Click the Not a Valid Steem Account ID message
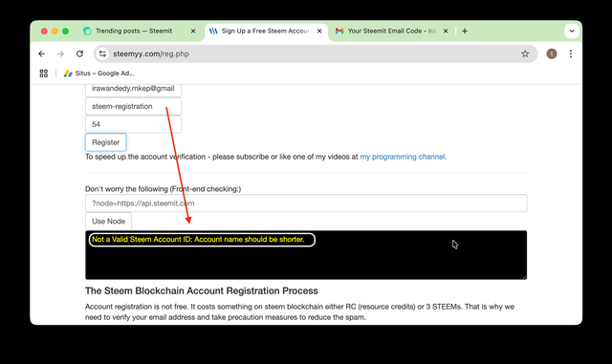Screen dimensions: 612x364 coord(198,240)
